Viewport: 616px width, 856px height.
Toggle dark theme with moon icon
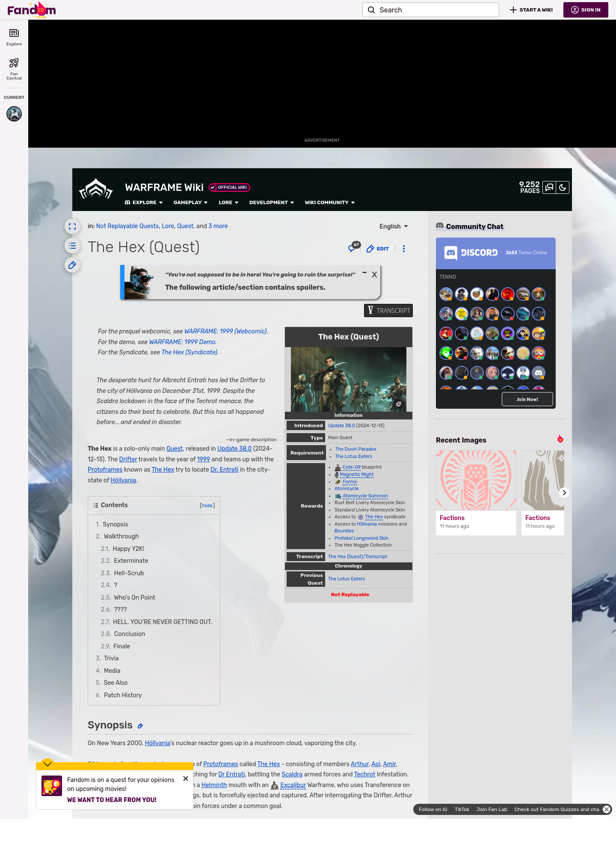563,187
